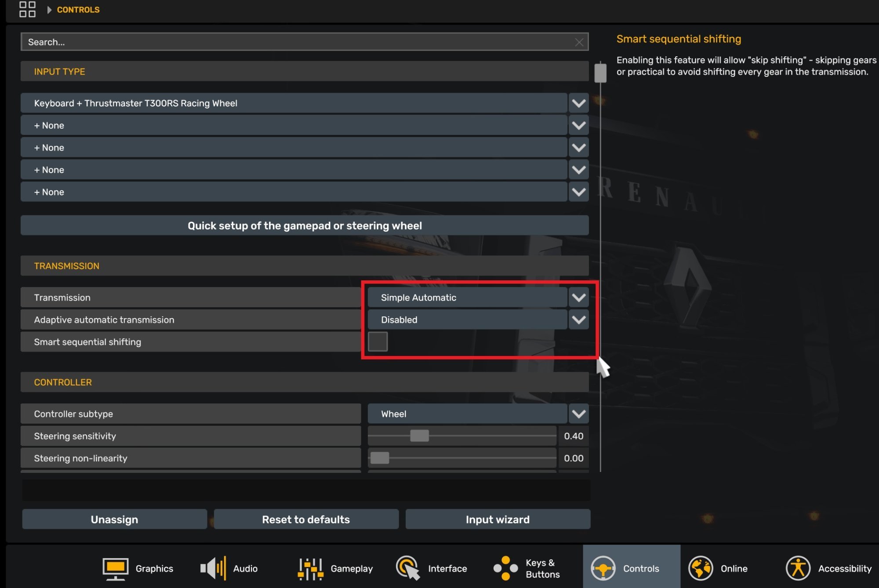The image size is (879, 588).
Task: Enable Smart sequential shifting checkbox
Action: (x=378, y=341)
